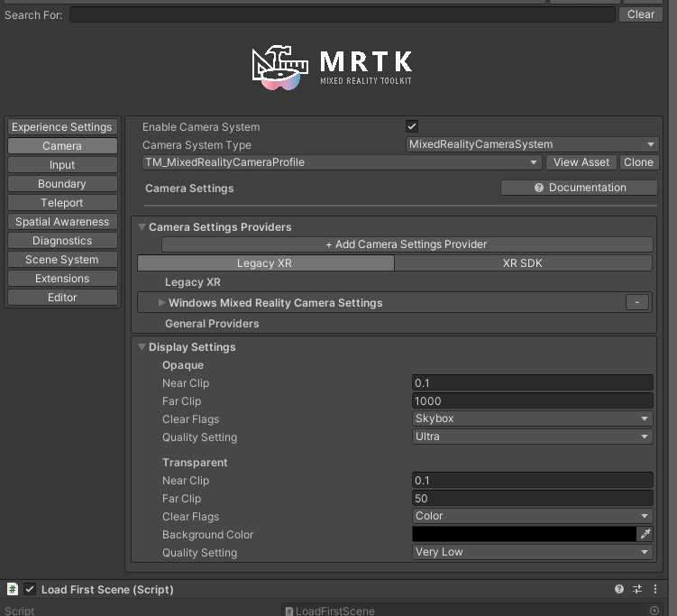The height and width of the screenshot is (616, 677).
Task: Switch to Boundary section
Action: point(62,184)
